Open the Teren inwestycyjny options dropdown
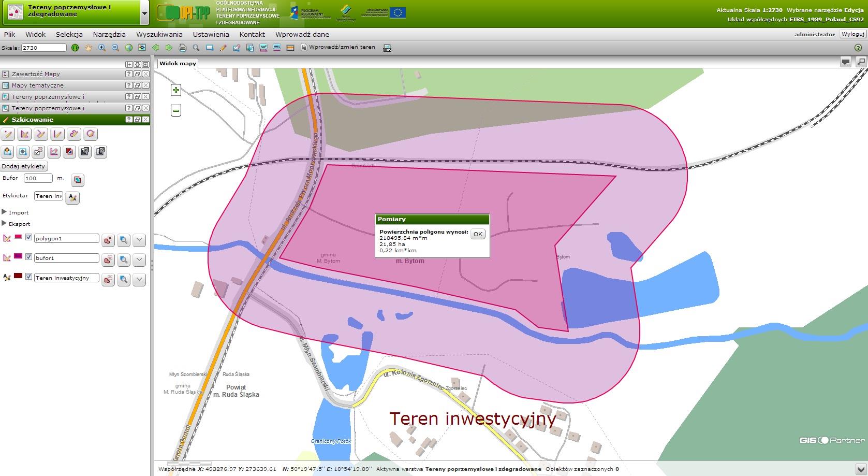This screenshot has width=868, height=476. click(x=139, y=280)
